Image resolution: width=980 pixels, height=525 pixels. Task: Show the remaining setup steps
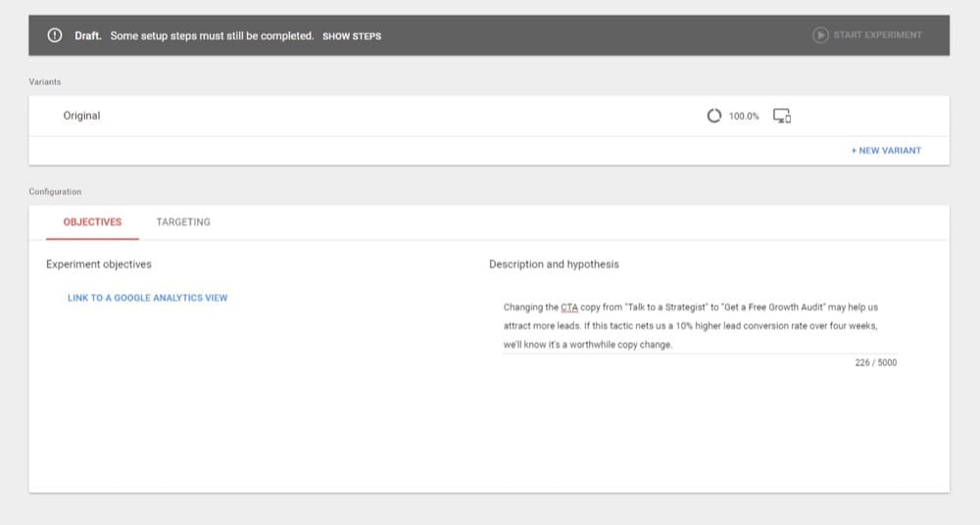pyautogui.click(x=352, y=36)
